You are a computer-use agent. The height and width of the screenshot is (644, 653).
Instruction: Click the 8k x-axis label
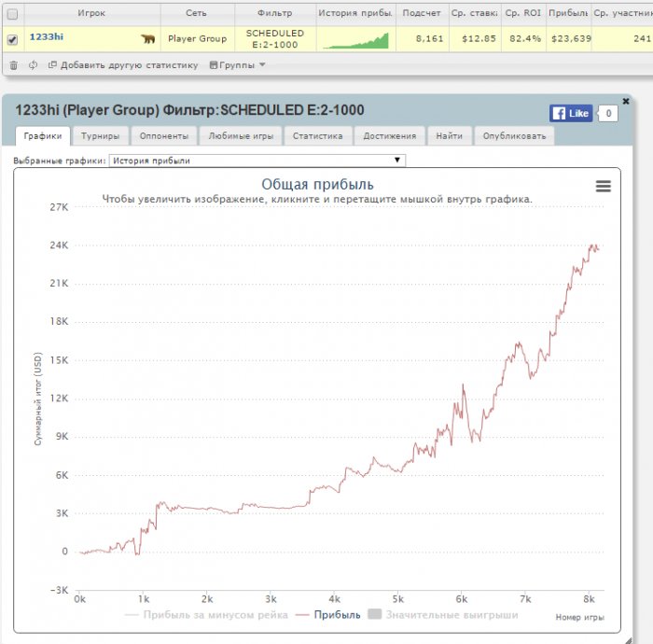(589, 599)
